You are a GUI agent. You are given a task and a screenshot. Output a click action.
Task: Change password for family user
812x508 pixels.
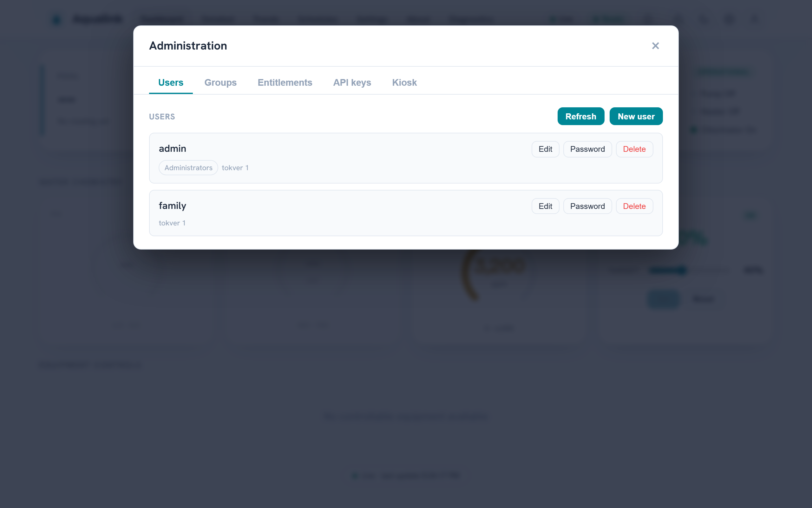tap(587, 206)
